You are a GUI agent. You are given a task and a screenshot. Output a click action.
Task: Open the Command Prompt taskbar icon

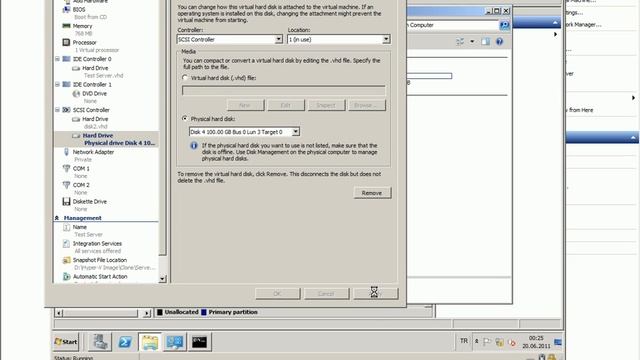coord(200,342)
